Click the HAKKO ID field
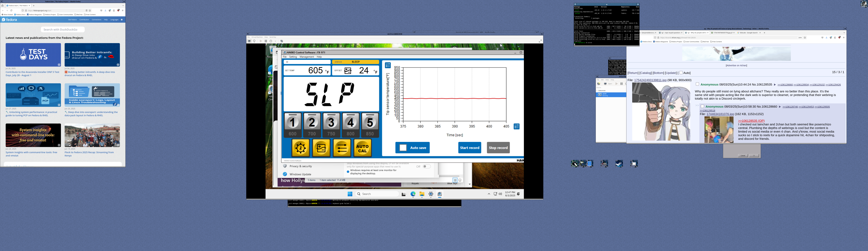868x251 pixels. (x=307, y=62)
